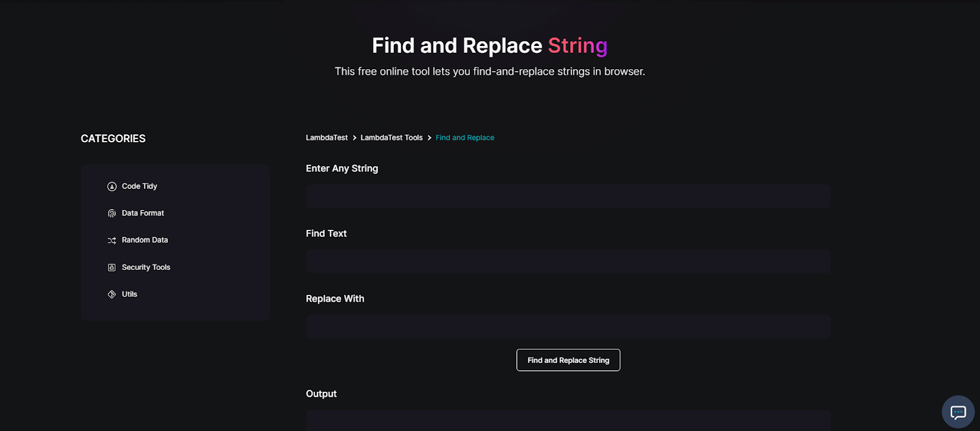Click the Random Data shuffle icon
Screen dimensions: 980x431
click(111, 240)
